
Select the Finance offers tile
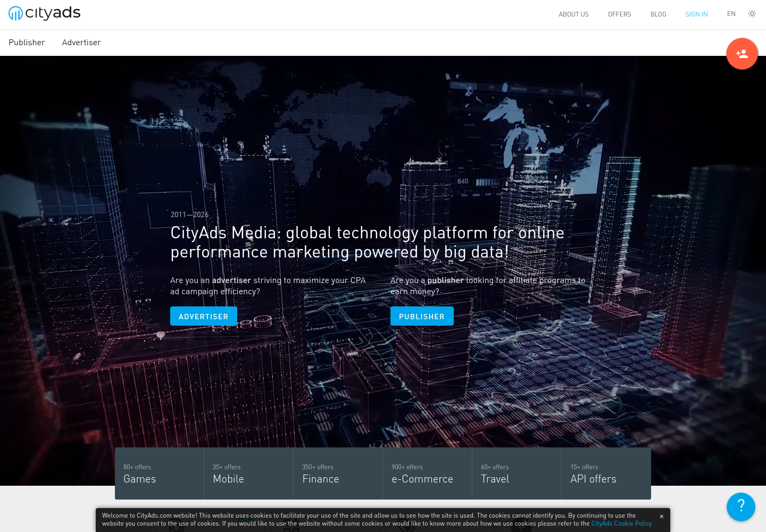[x=338, y=473]
